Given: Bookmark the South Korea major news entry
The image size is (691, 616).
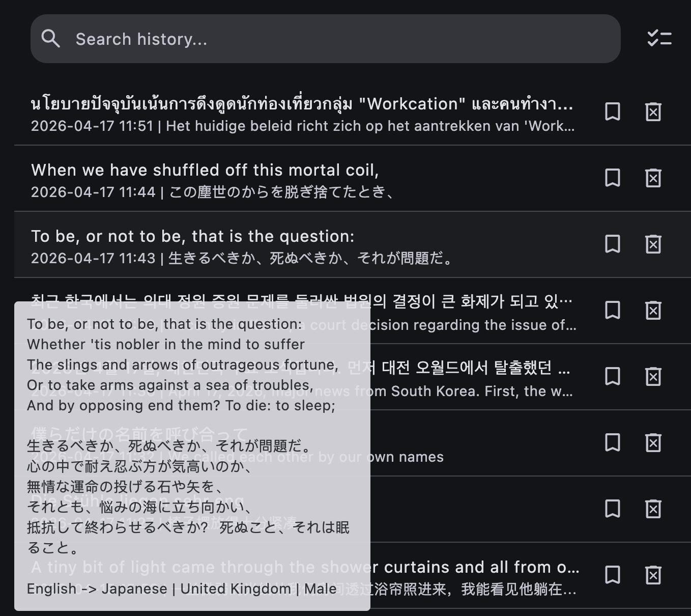Looking at the screenshot, I should point(613,376).
